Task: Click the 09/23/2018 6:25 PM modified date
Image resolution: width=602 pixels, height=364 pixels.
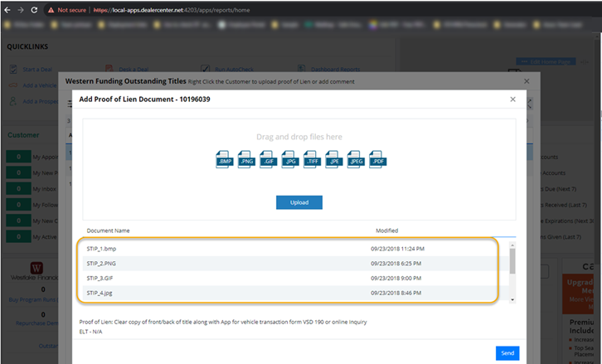Action: click(x=396, y=264)
